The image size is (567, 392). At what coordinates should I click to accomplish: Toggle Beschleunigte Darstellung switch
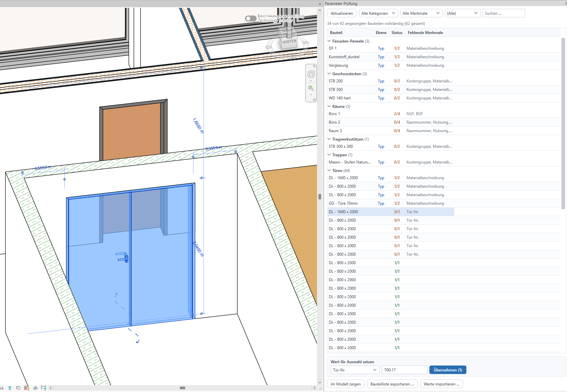(x=251, y=18)
